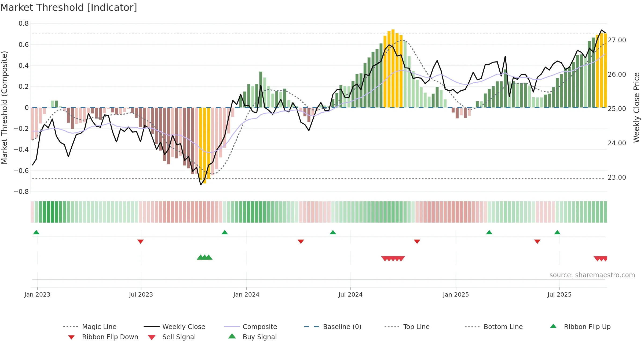644x362 pixels.
Task: Click the 26.00 right axis price label
Action: (617, 75)
